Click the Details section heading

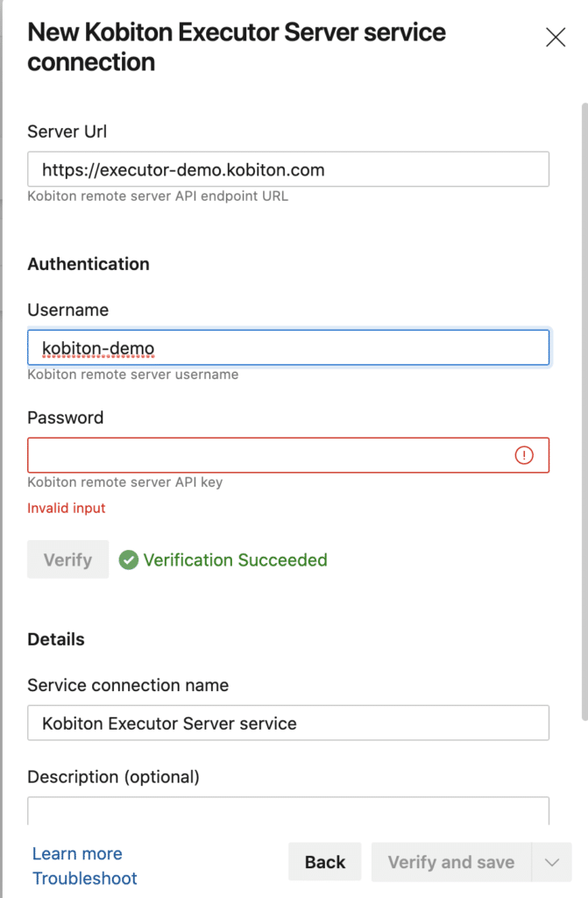[x=55, y=638]
